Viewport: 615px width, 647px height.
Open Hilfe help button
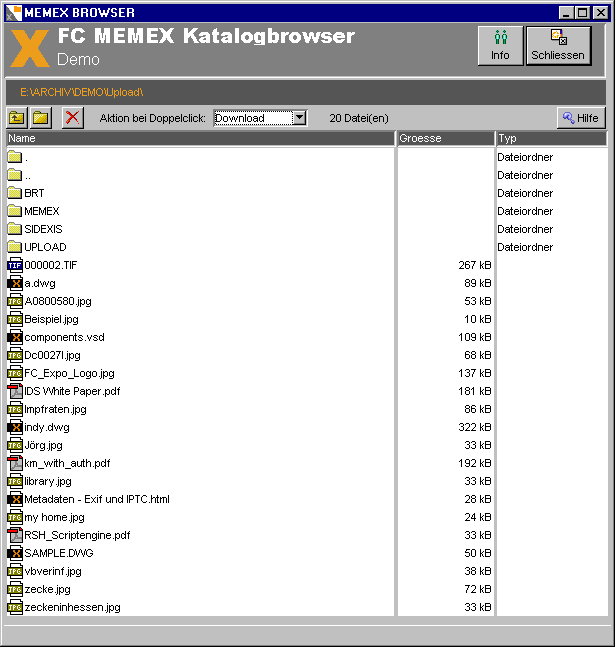(x=581, y=118)
